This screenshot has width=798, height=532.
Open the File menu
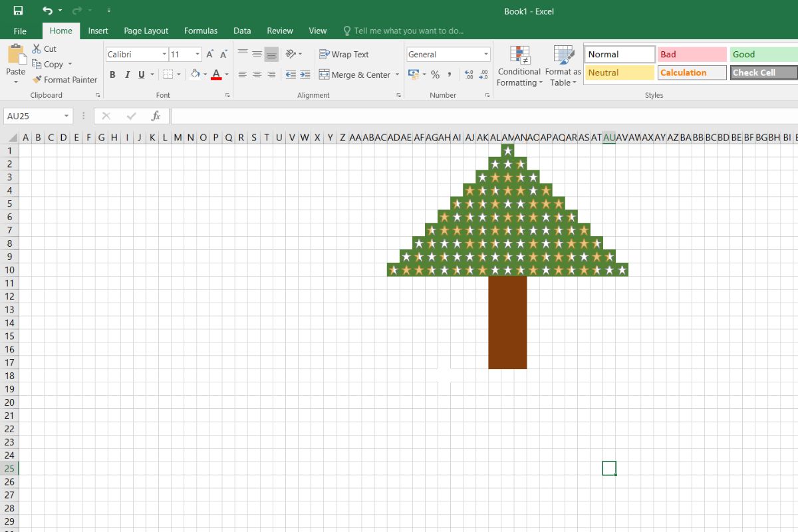pyautogui.click(x=19, y=31)
